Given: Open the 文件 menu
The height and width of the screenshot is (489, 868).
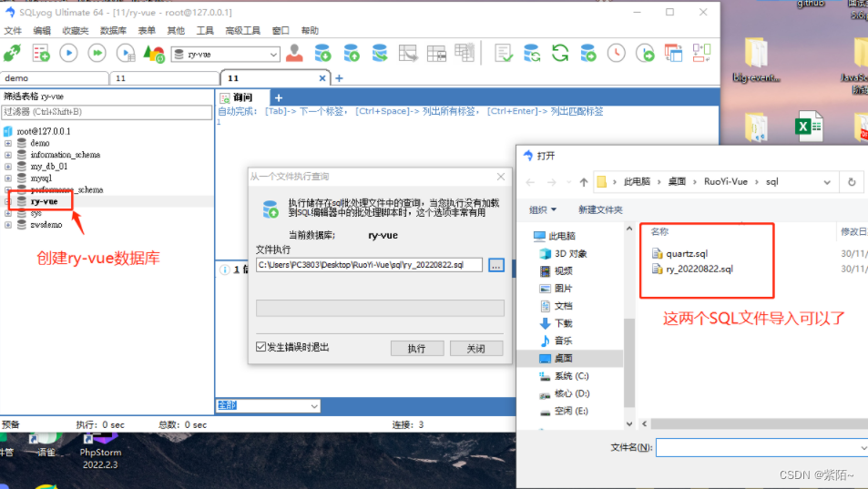Looking at the screenshot, I should pos(13,30).
